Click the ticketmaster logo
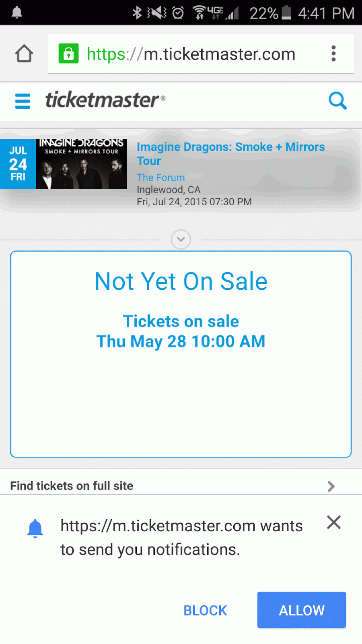362x644 pixels. point(105,100)
